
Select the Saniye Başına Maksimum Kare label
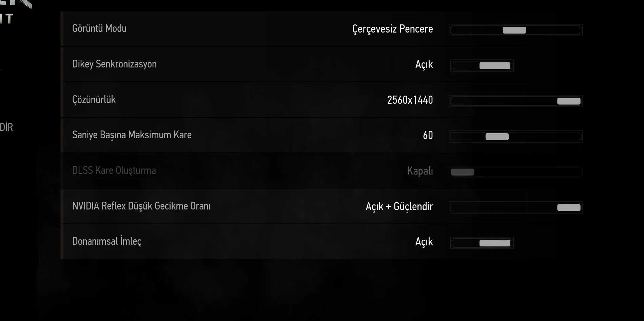(x=132, y=135)
